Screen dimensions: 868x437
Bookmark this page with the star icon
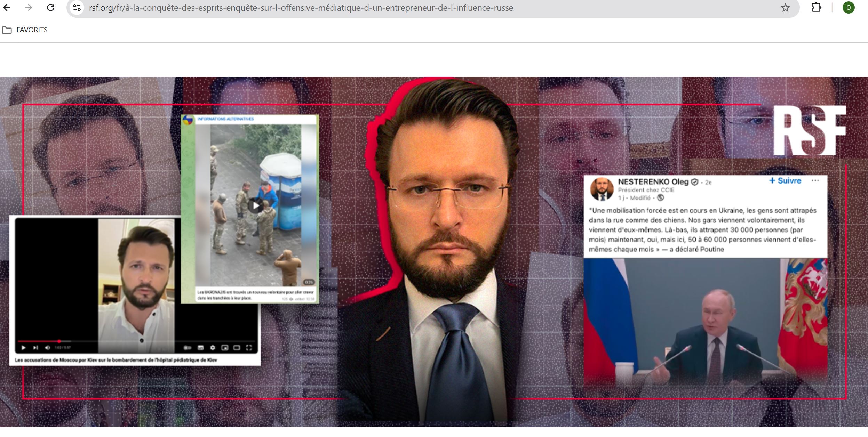tap(785, 8)
